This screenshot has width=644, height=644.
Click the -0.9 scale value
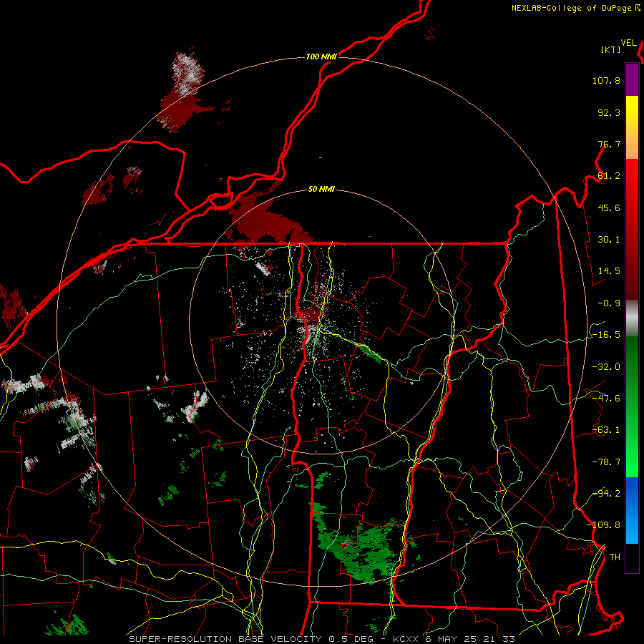pyautogui.click(x=609, y=303)
